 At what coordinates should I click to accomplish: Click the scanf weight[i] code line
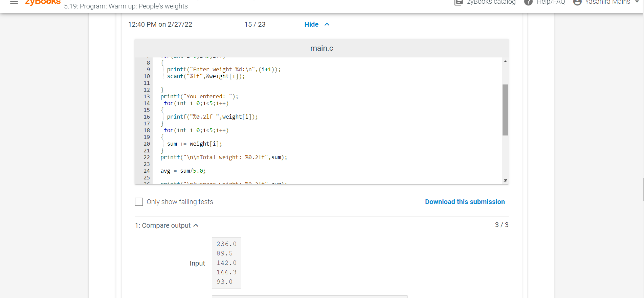pos(206,76)
